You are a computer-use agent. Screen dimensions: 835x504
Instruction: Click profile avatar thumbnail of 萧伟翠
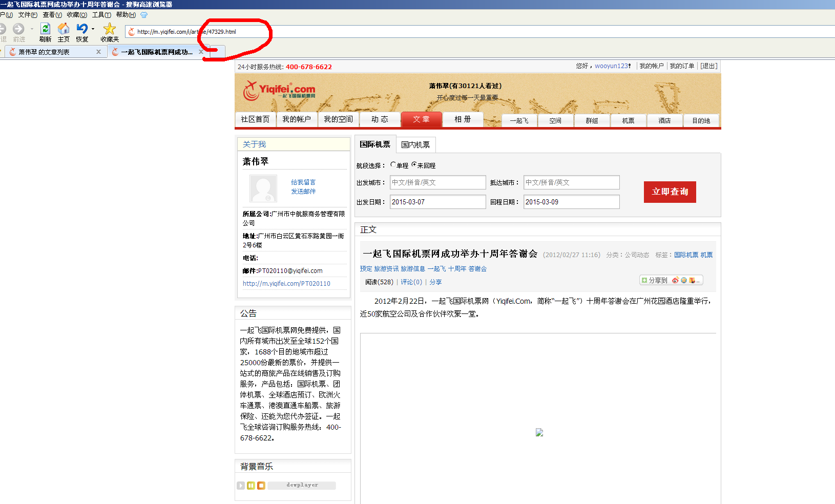click(263, 188)
